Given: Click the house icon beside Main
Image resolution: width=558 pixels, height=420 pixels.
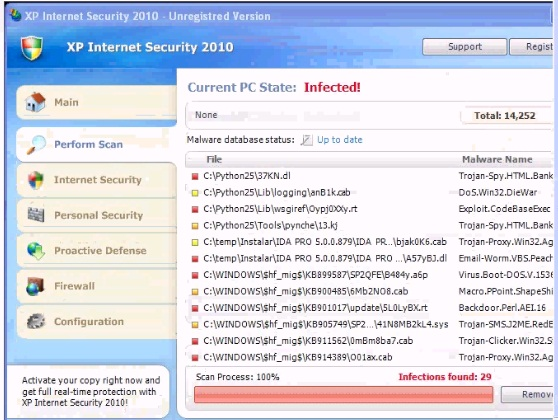Looking at the screenshot, I should [35, 102].
